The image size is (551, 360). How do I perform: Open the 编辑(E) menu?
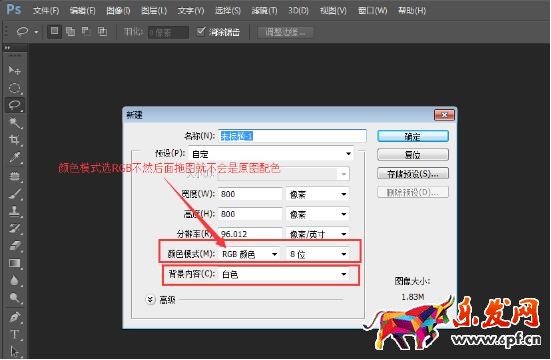82,11
